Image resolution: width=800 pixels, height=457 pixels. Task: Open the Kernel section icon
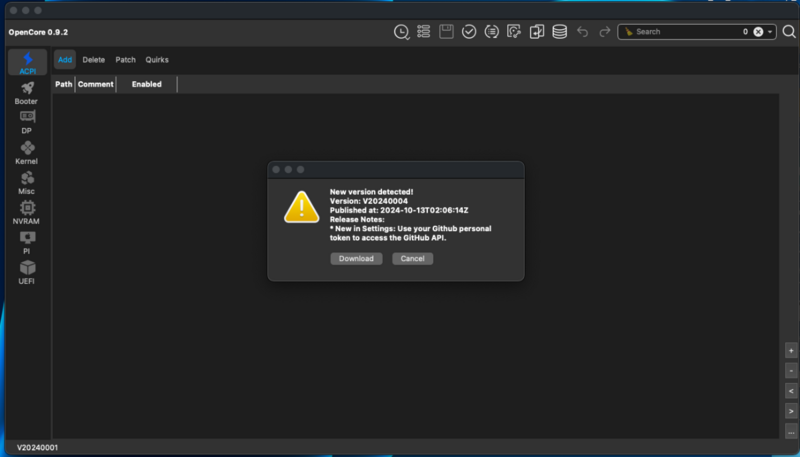click(27, 148)
